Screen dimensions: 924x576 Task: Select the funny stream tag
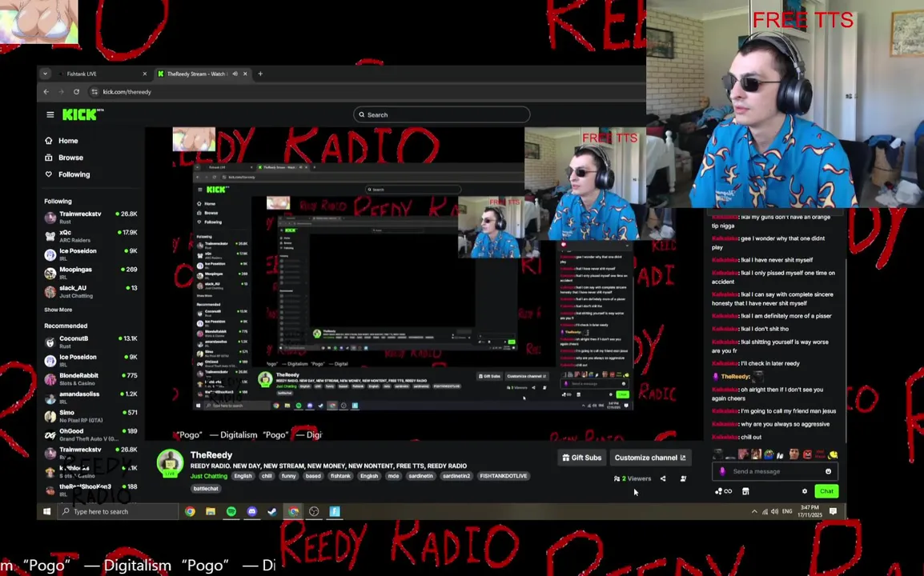pos(289,476)
